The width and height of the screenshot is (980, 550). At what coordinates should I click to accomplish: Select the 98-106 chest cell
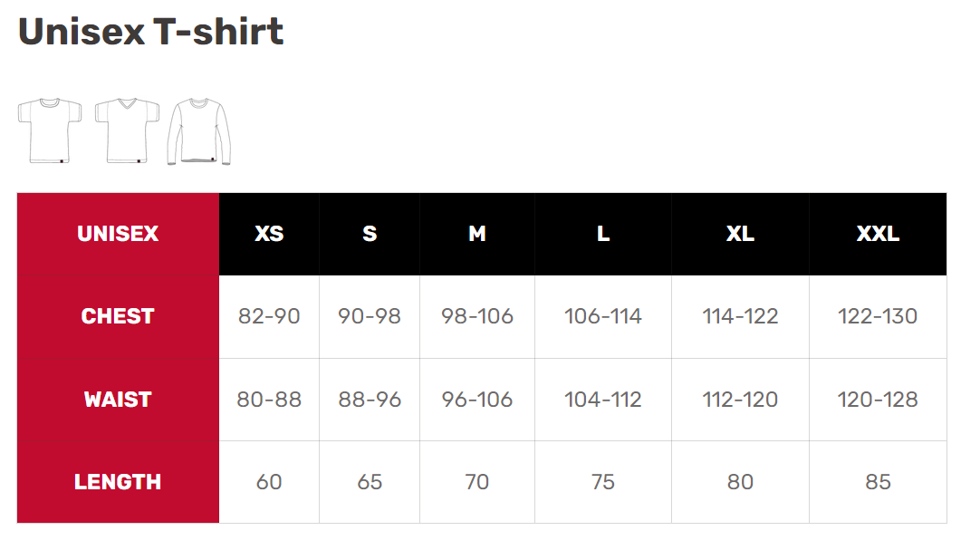477,316
